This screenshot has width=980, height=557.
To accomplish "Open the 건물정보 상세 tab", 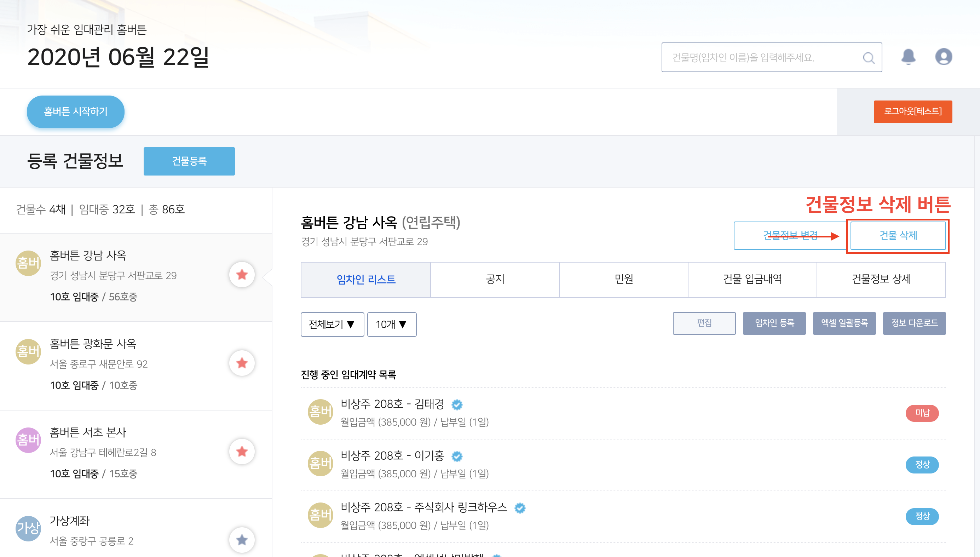I will 881,280.
